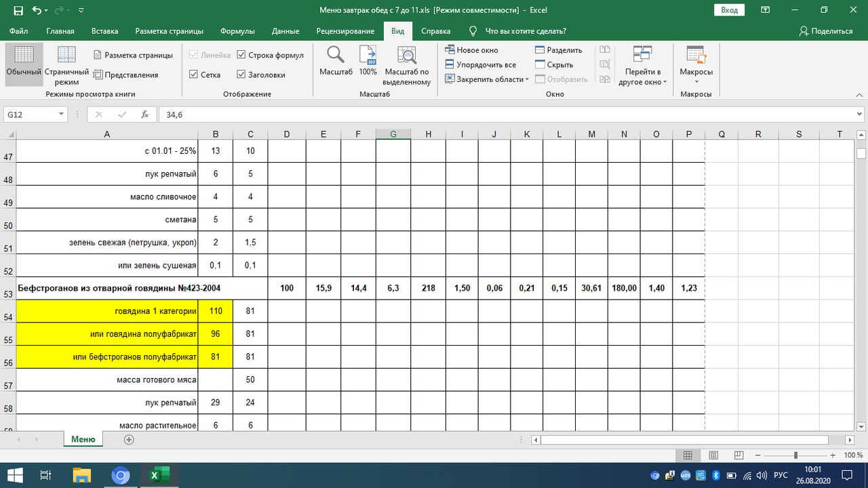
Task: Open Chrome from the Windows taskbar
Action: coord(120,475)
